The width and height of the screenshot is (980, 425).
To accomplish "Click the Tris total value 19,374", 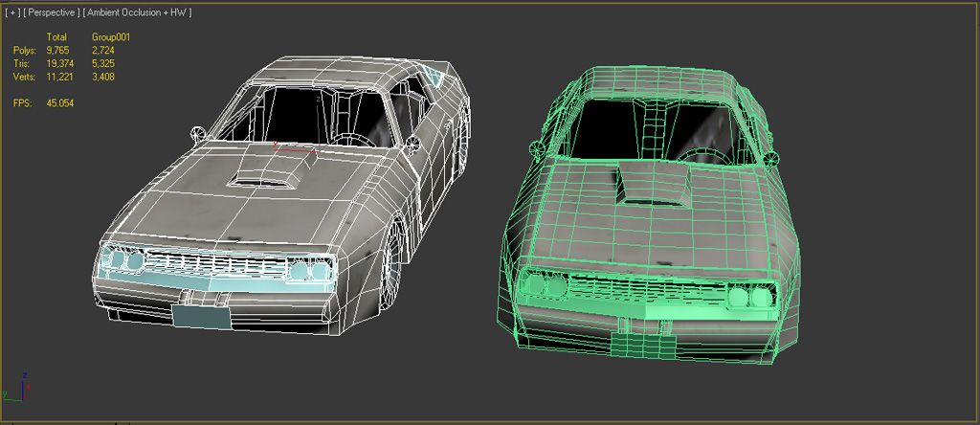I will pos(59,63).
